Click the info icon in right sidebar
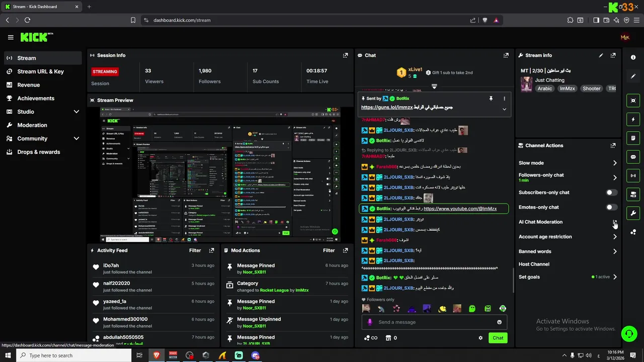The image size is (644, 362). tap(633, 57)
